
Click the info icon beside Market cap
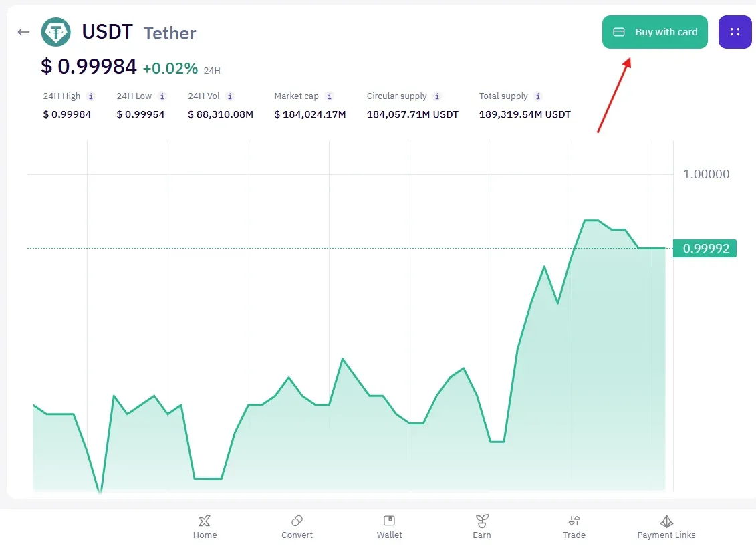[x=330, y=96]
